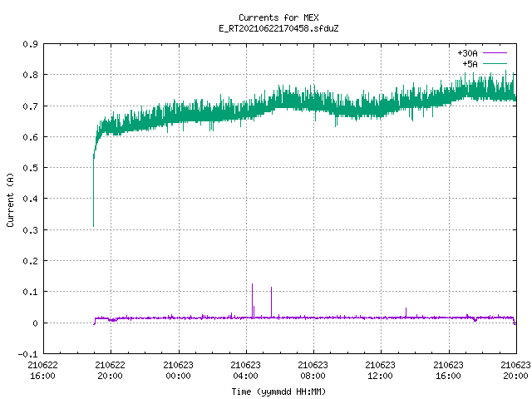Screen dimensions: 532x399
Task: Click the 0.9 y-axis tick label
Action: (x=30, y=44)
